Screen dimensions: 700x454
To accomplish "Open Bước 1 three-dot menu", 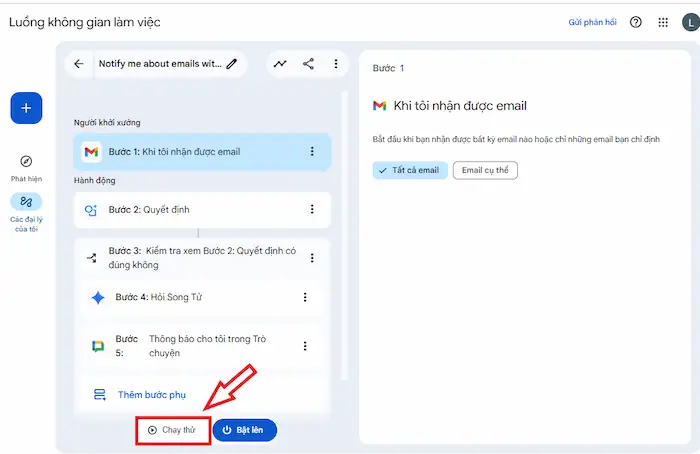I will (312, 152).
